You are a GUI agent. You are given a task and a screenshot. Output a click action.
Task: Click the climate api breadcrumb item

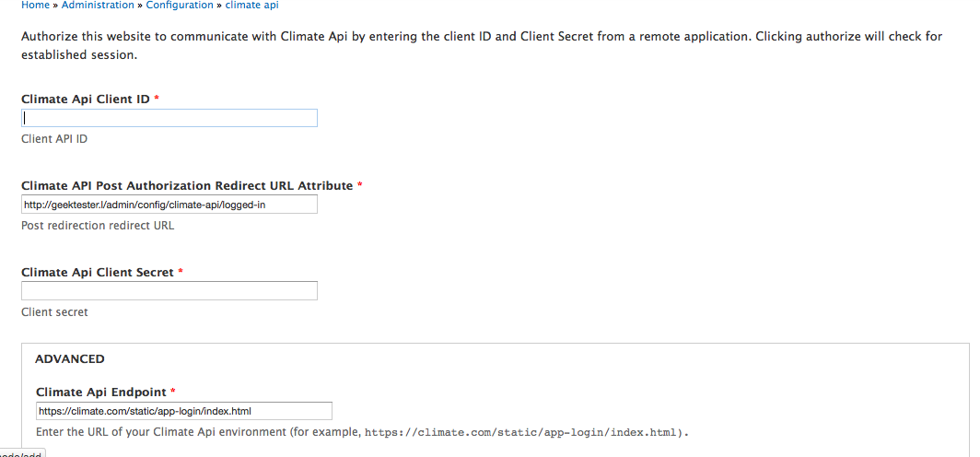tap(251, 5)
